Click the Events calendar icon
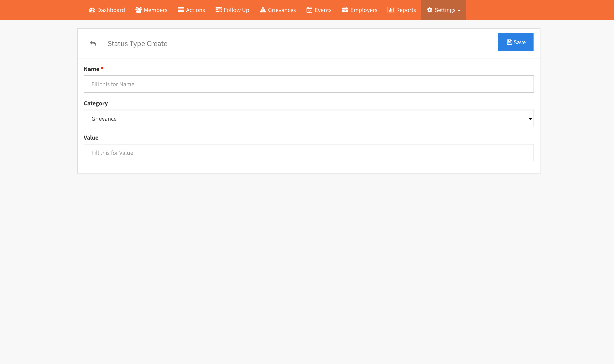Screen dimensions: 614x364 coord(309,10)
